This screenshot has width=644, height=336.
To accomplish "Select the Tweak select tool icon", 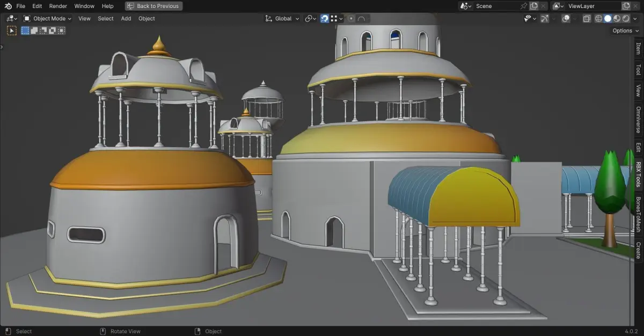I will click(11, 31).
